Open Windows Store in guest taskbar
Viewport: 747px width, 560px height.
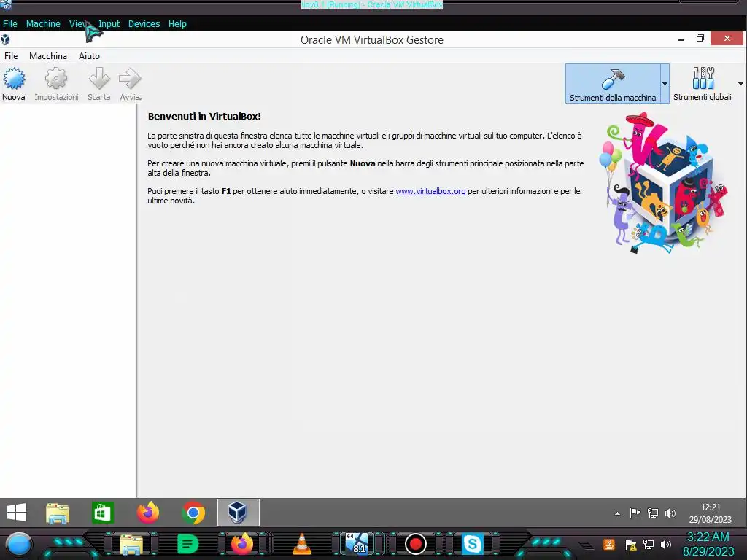pyautogui.click(x=102, y=513)
